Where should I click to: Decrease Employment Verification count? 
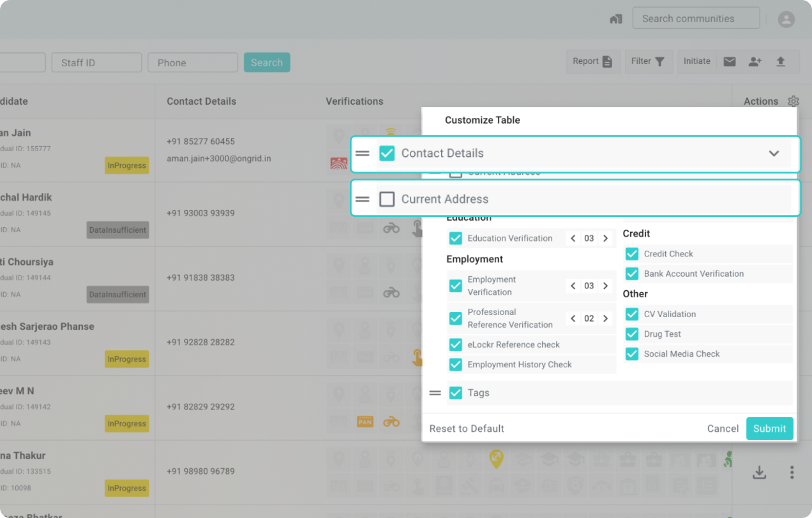tap(573, 286)
